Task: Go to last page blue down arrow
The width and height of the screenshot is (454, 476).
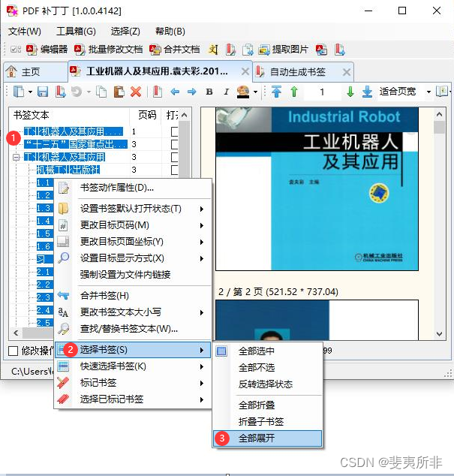Action: click(x=367, y=92)
